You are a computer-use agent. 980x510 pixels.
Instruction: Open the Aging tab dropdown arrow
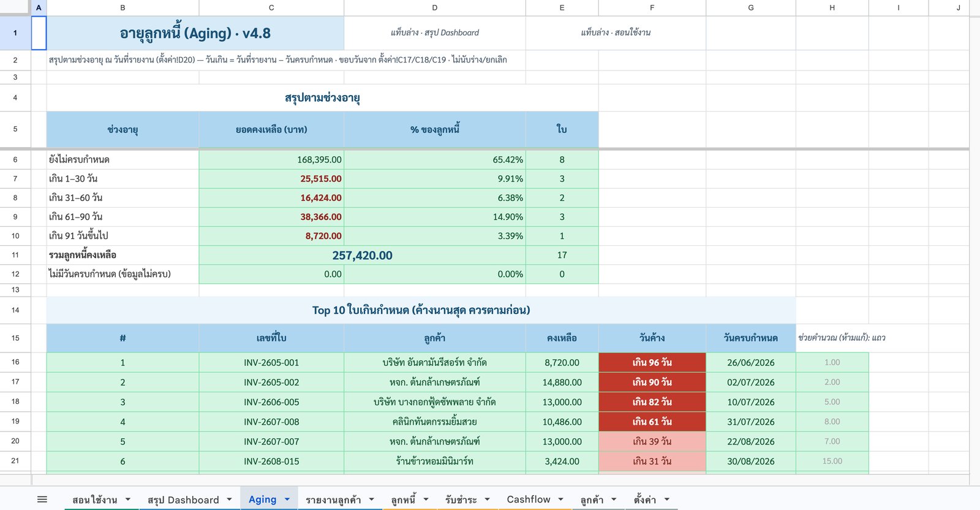287,500
